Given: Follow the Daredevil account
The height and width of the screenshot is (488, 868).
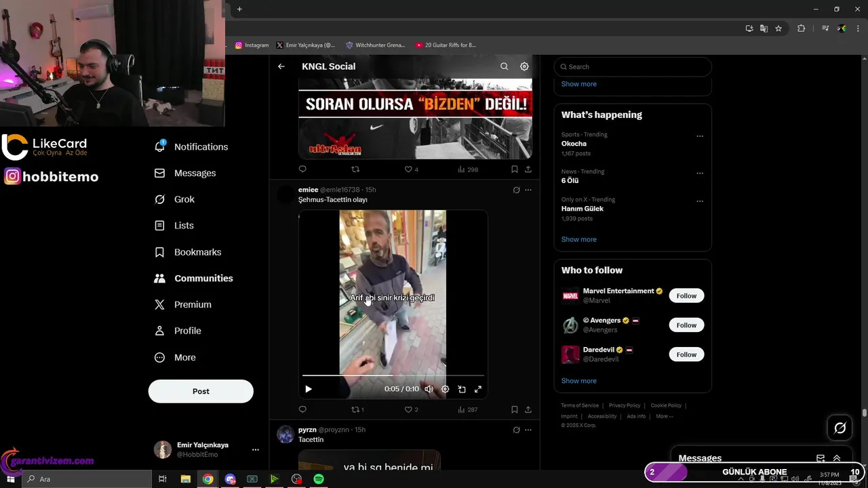Looking at the screenshot, I should coord(686,354).
